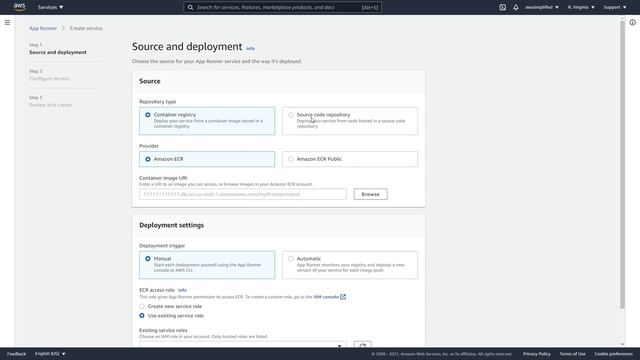Open Cookie preferences in footer
The image size is (640, 360).
[x=613, y=353]
